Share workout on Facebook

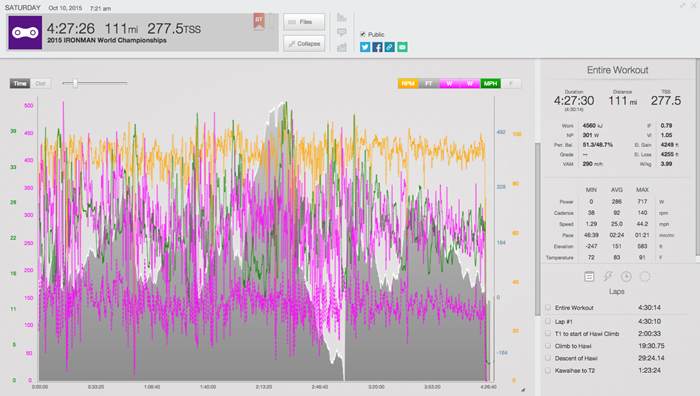point(377,47)
